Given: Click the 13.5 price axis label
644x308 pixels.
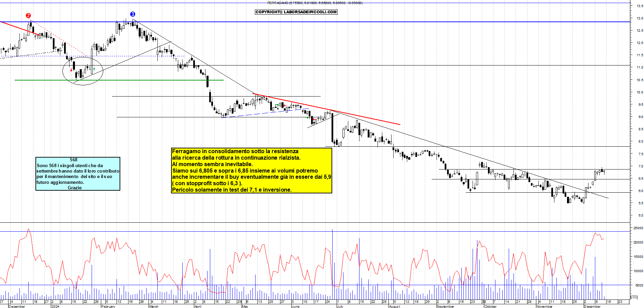Looking at the screenshot, I should [x=640, y=6].
